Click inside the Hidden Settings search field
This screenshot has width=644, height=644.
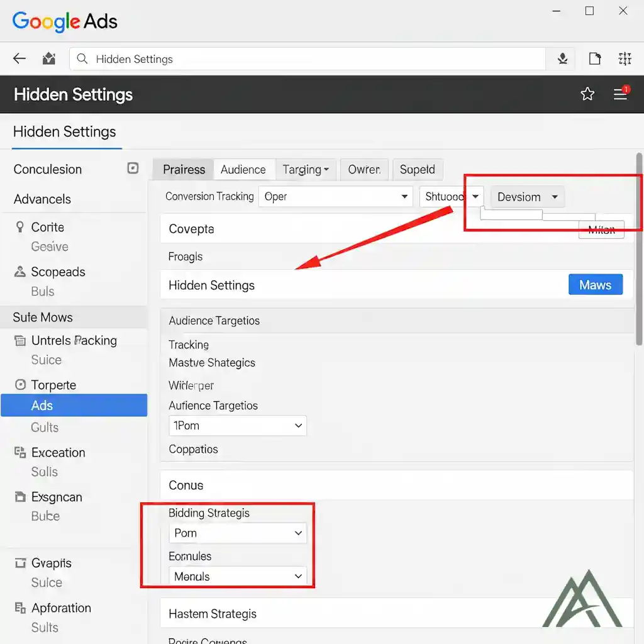pos(307,58)
